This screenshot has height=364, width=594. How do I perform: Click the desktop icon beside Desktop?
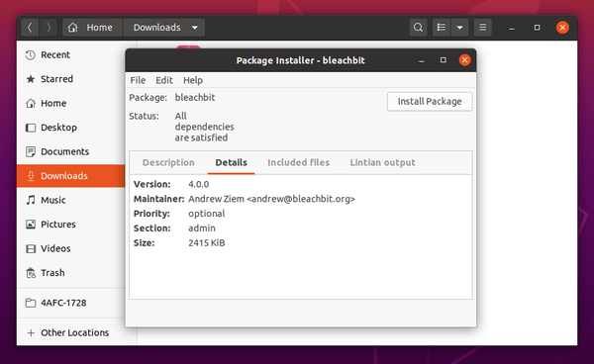coord(31,128)
